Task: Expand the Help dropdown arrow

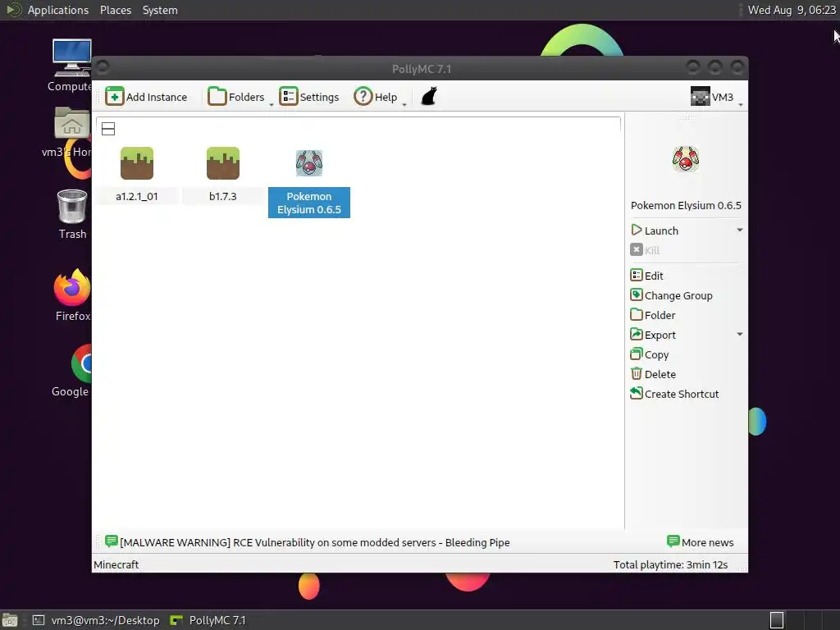Action: (404, 104)
